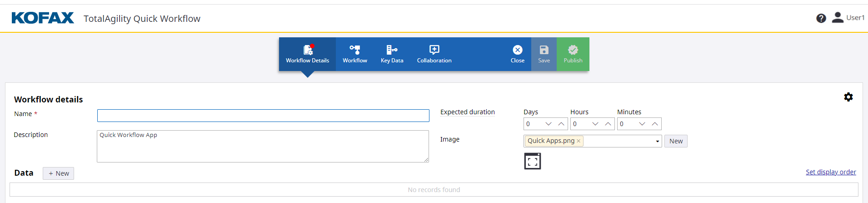Viewport: 868px width, 203px height.
Task: Click the KOFAX logo
Action: click(43, 18)
